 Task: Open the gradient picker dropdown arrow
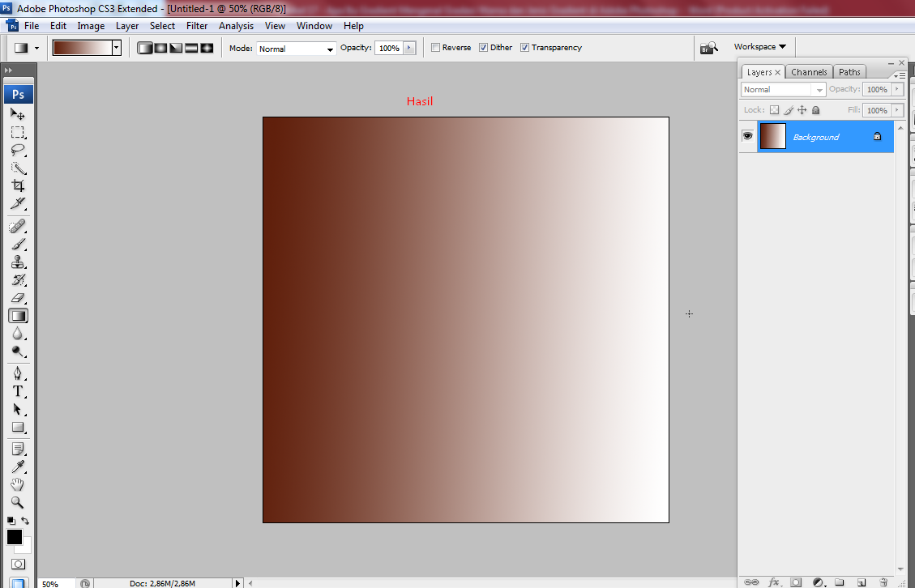[x=115, y=47]
